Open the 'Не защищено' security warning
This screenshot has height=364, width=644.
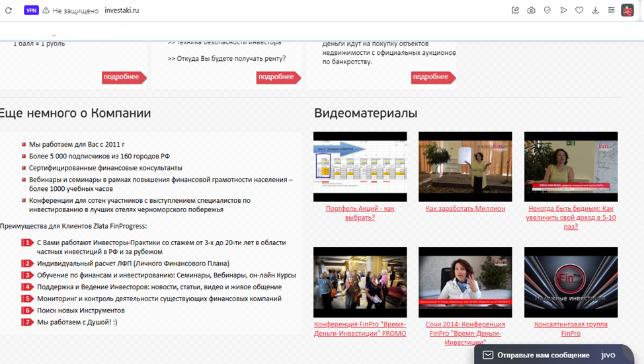(x=71, y=11)
